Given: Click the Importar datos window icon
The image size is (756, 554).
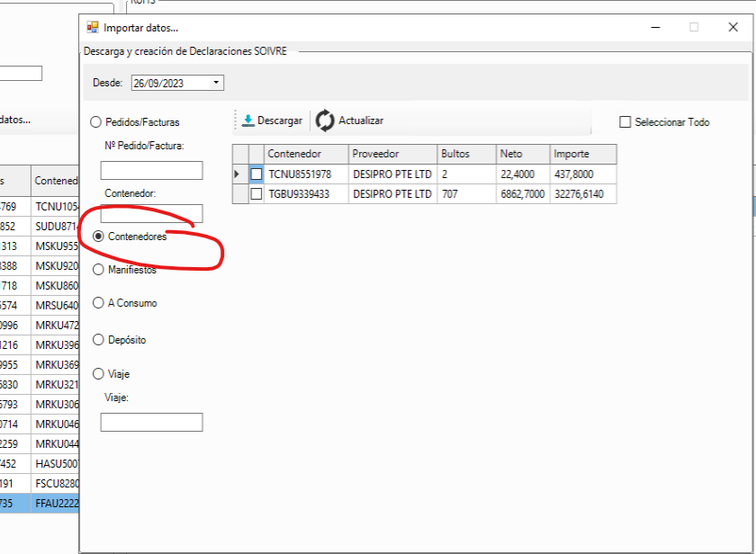Looking at the screenshot, I should pyautogui.click(x=92, y=27).
